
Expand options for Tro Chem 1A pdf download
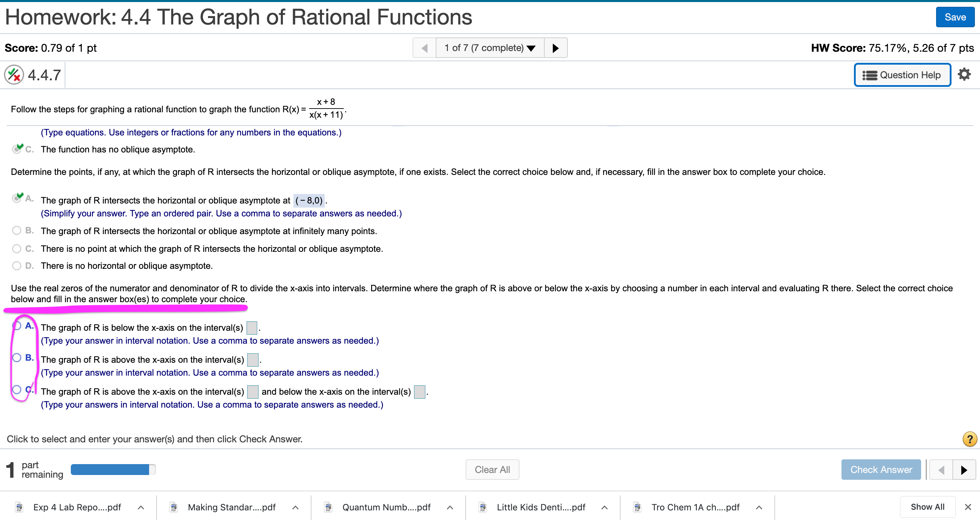tap(759, 507)
